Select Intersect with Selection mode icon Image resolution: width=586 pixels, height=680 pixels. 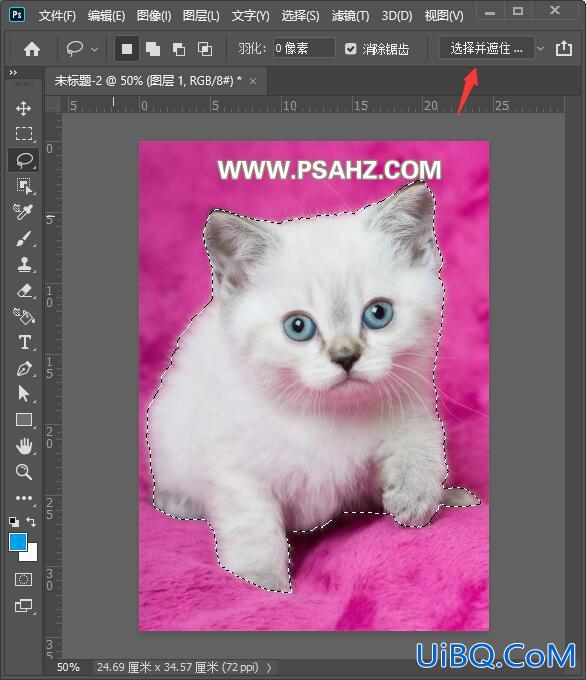click(205, 49)
